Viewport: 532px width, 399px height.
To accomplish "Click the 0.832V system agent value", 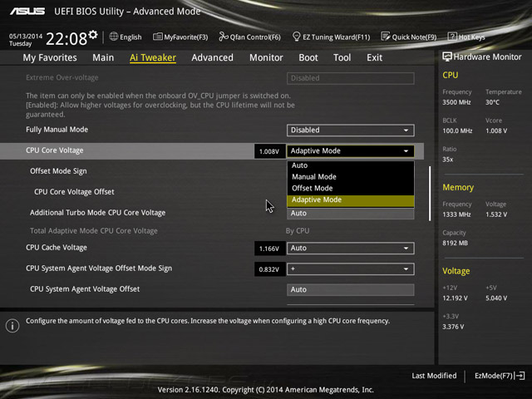I will coord(269,269).
